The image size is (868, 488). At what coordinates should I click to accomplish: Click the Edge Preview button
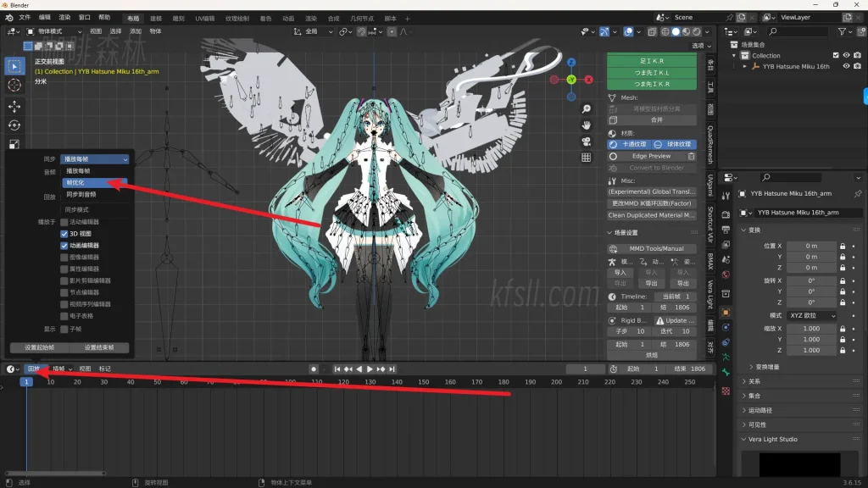coord(651,156)
